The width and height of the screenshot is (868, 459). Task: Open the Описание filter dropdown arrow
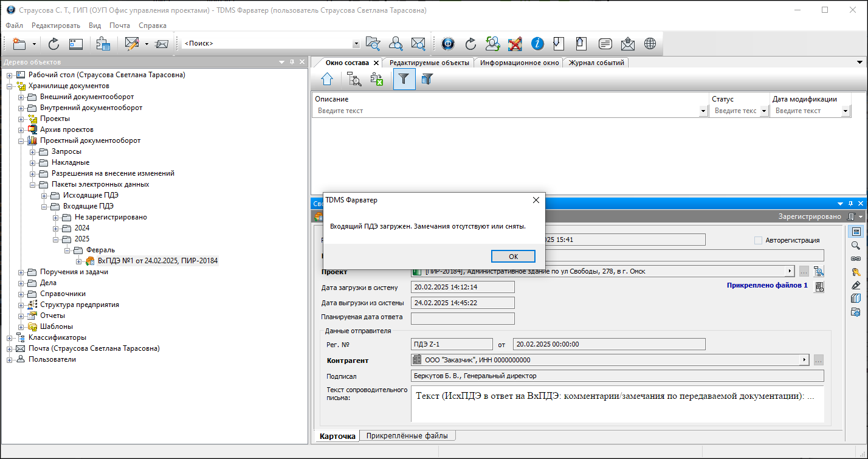tap(703, 111)
